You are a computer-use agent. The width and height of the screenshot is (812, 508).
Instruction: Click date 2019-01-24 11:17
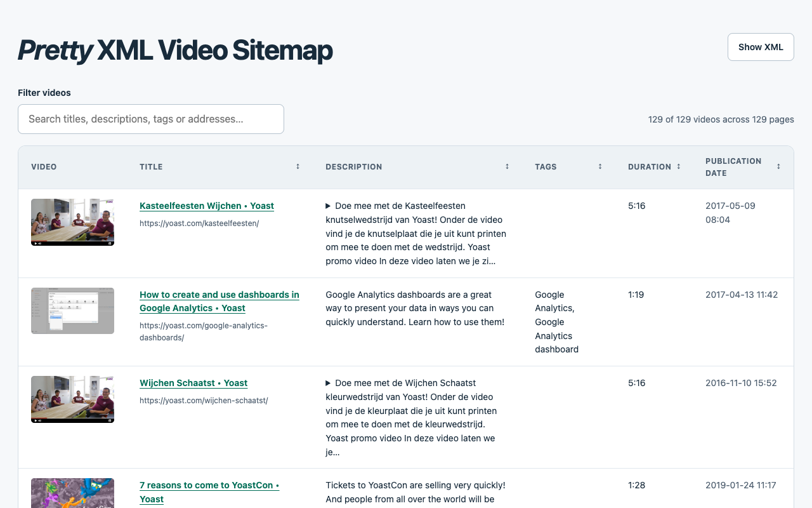tap(741, 485)
